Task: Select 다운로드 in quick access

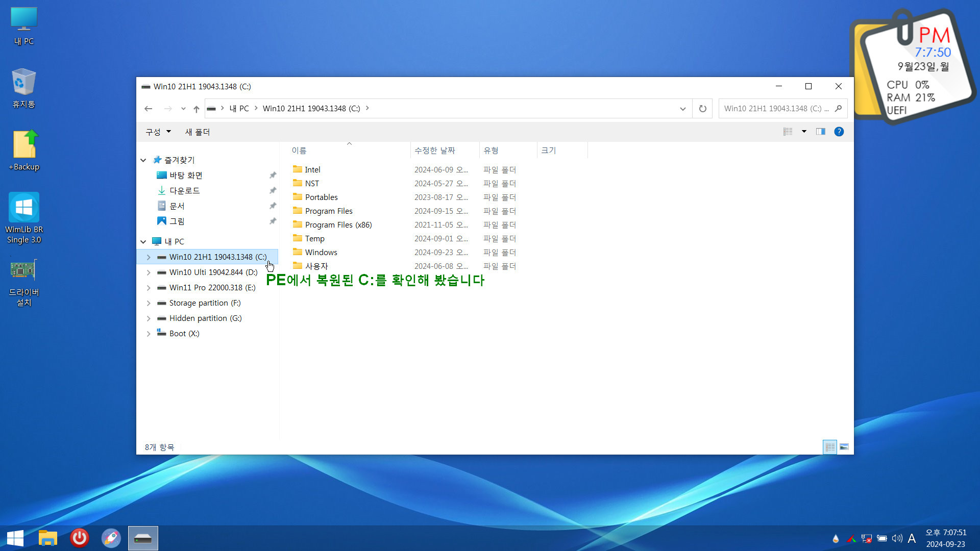Action: pyautogui.click(x=184, y=191)
